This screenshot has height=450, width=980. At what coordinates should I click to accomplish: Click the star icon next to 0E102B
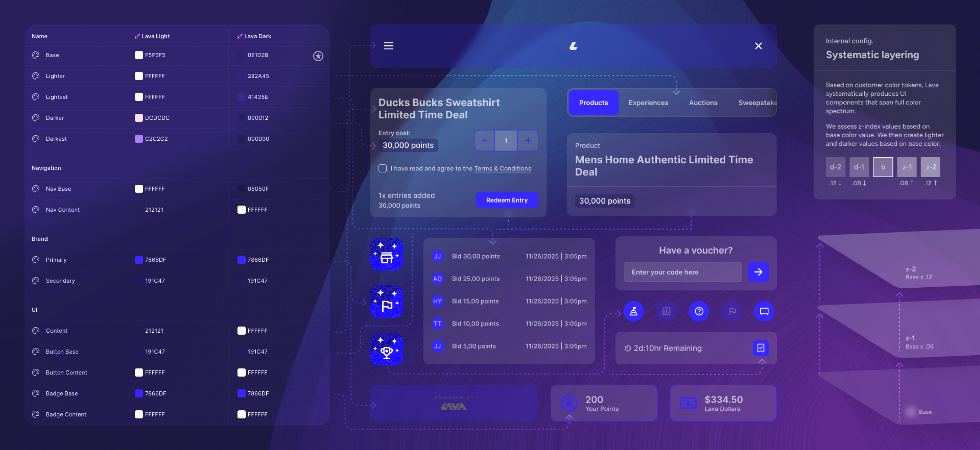(318, 56)
